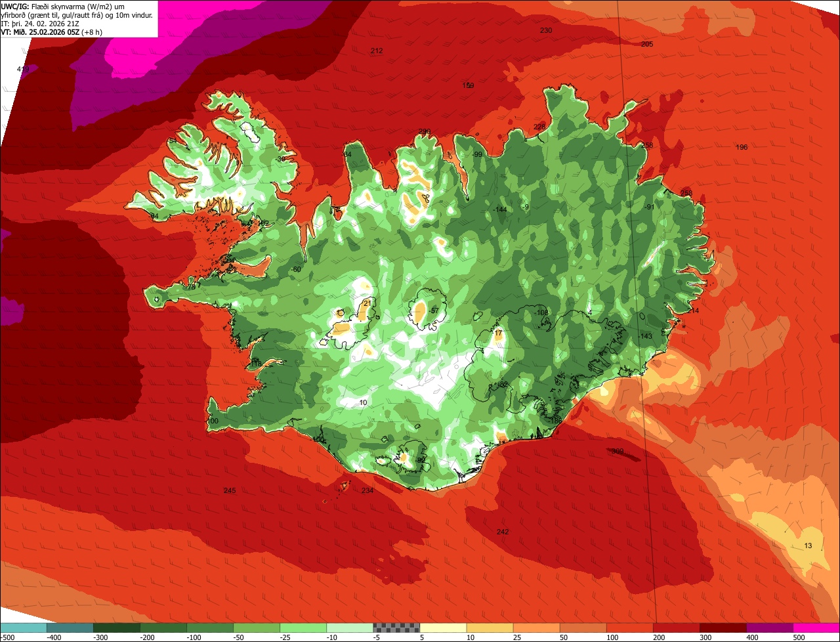Viewport: 840px width, 642px height.
Task: Click the map value "159" off the north coast
Action: [469, 85]
